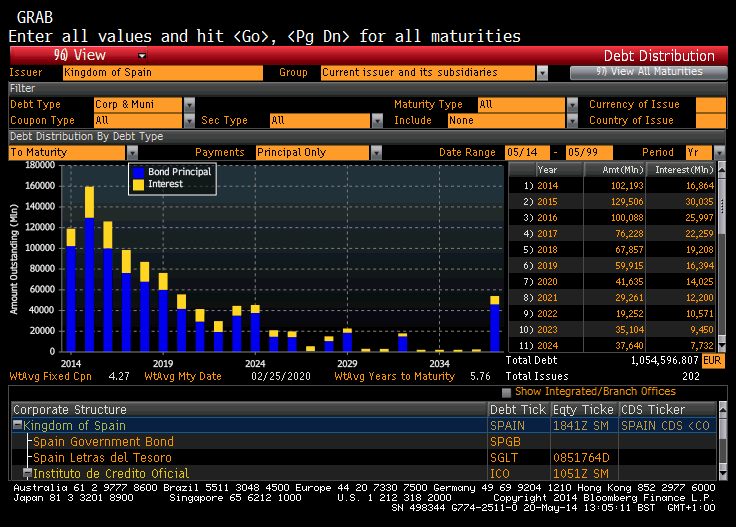Click the SPAIN CDS ticker cell
This screenshot has height=527, width=736.
coord(666,426)
